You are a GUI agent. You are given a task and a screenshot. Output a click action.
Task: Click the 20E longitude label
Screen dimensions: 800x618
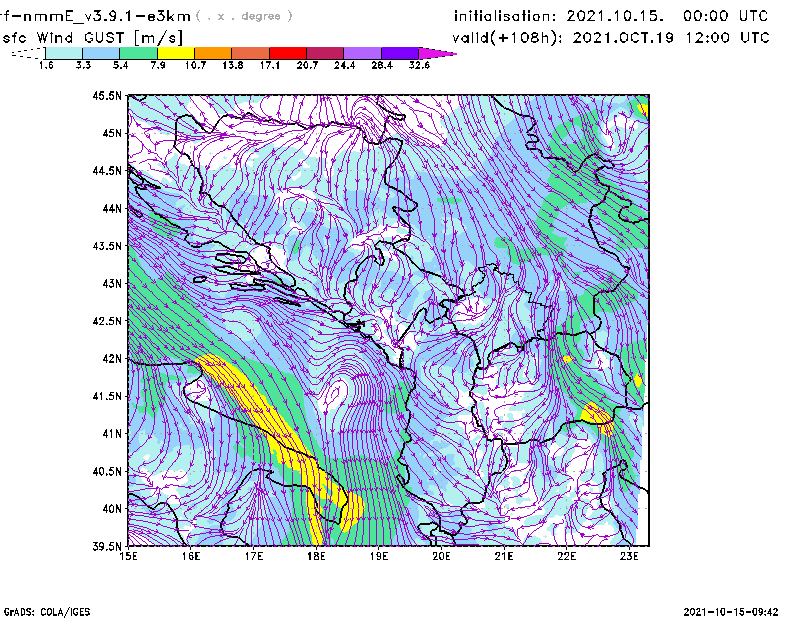tap(441, 556)
